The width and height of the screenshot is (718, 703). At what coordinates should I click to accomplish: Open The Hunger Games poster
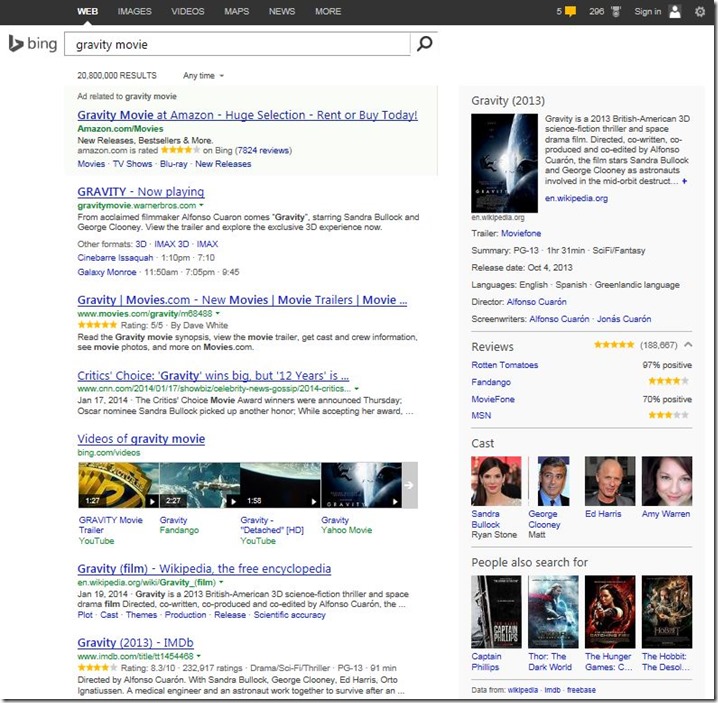point(609,611)
